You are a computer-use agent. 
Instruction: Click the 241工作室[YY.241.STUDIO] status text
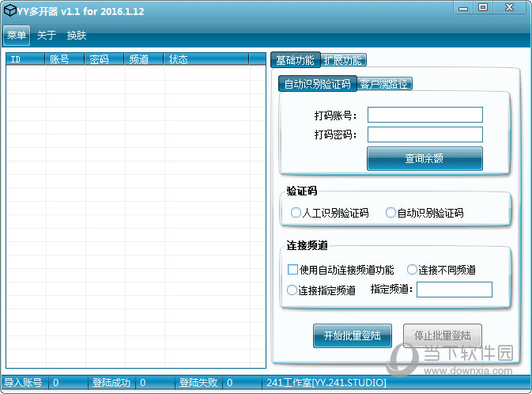(326, 383)
